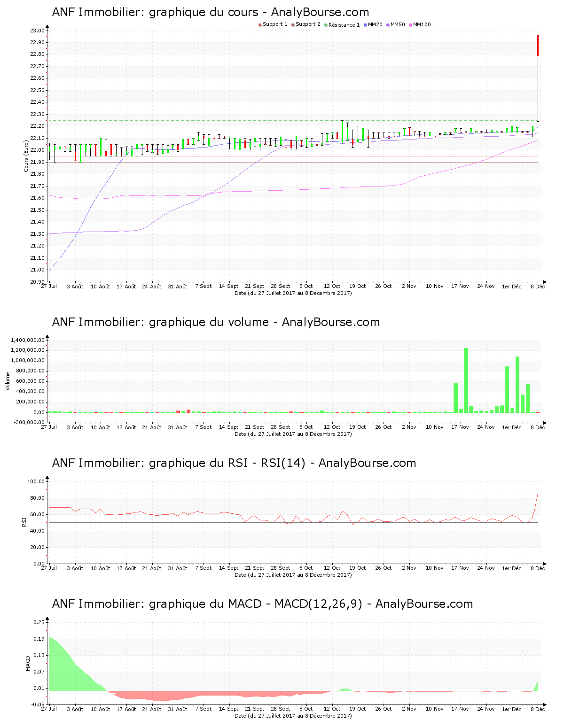
Task: Click the Résistance 1 green legend swatch
Action: pos(326,25)
